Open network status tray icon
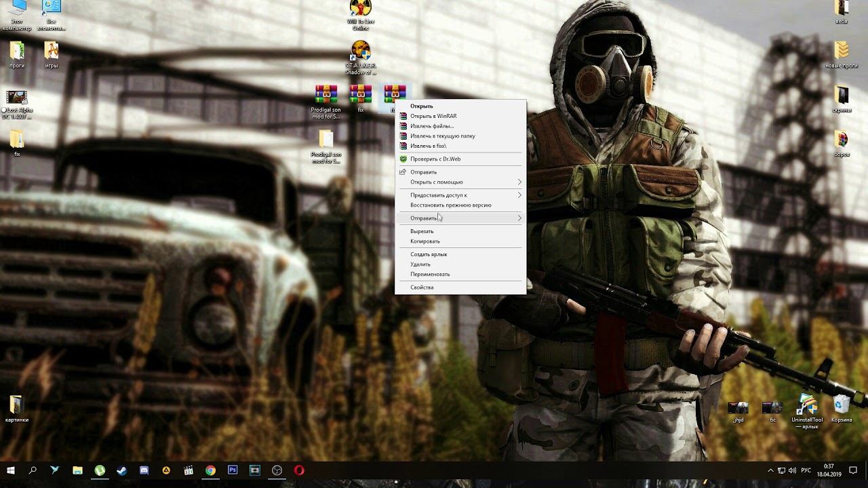Image resolution: width=868 pixels, height=488 pixels. coord(781,470)
